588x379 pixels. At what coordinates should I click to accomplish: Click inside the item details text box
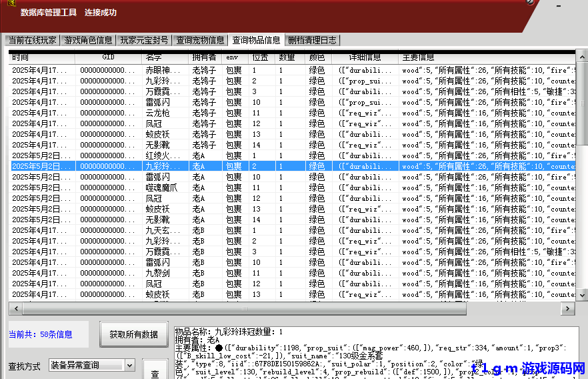373,352
